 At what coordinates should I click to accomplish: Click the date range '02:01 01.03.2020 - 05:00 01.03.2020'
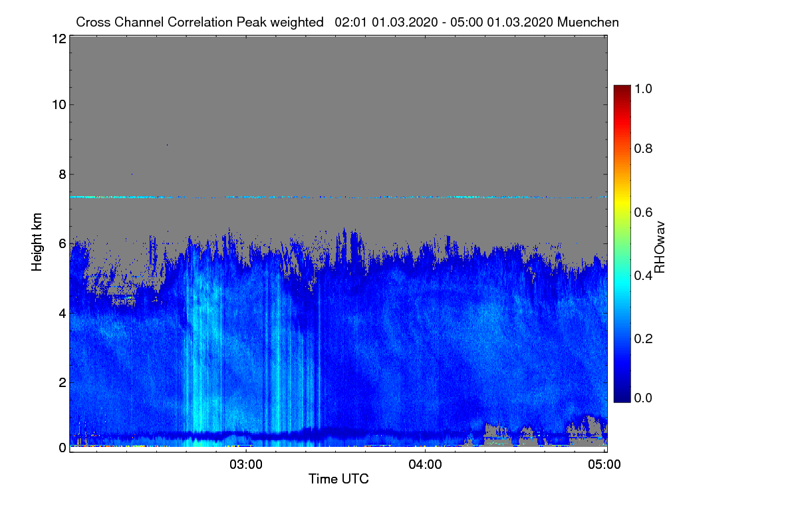click(x=444, y=22)
